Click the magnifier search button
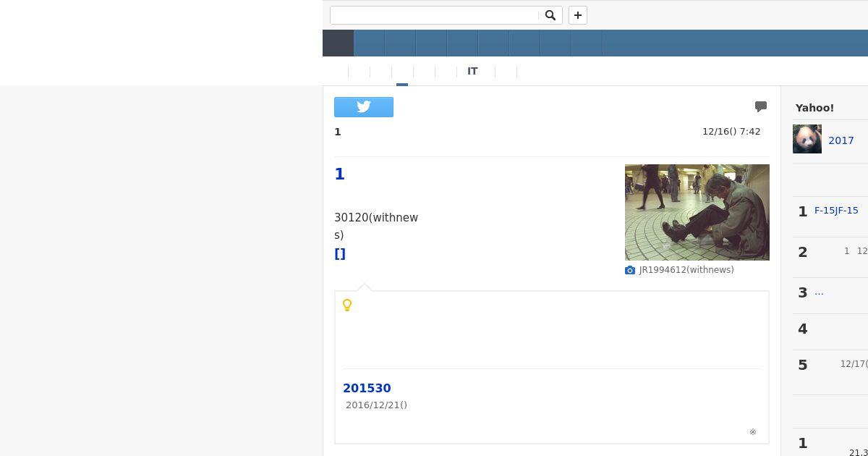 550,15
